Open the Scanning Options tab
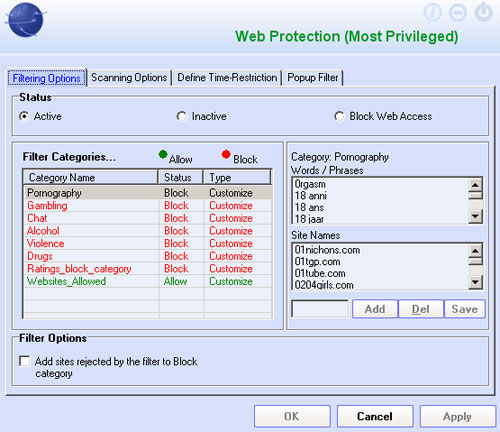The width and height of the screenshot is (500, 432). 129,78
